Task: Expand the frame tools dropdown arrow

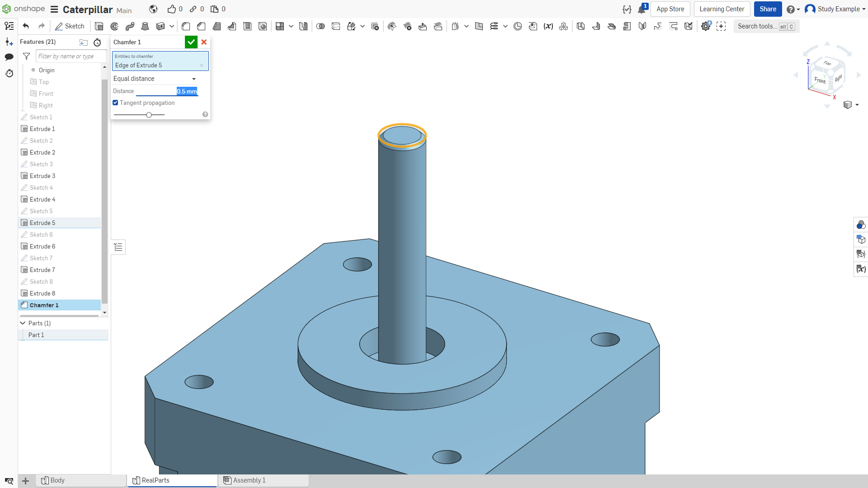Action: click(467, 26)
